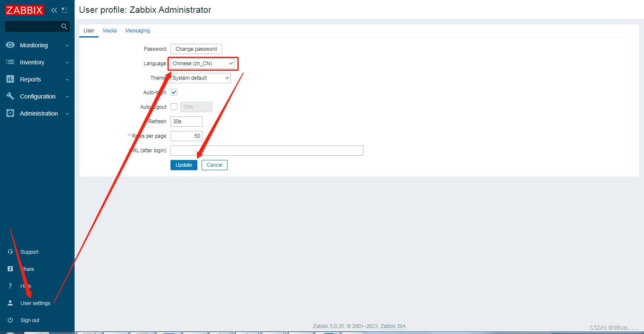Open Configuration menu item

(37, 96)
